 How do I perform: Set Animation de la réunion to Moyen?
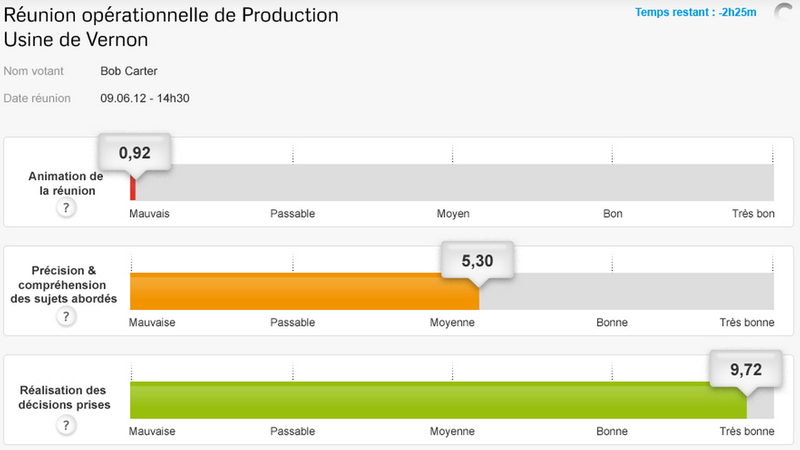453,182
